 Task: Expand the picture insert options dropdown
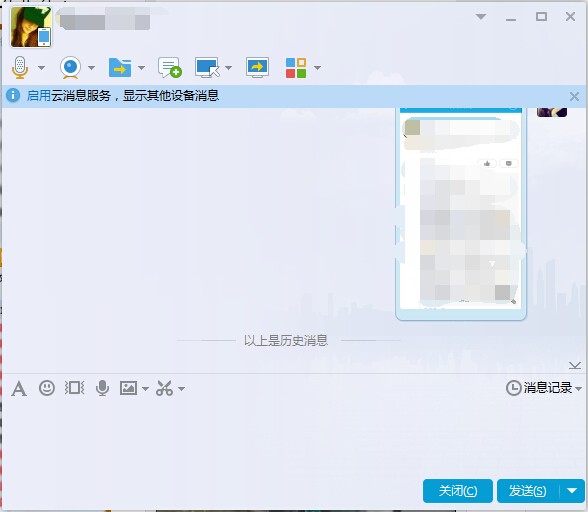145,389
